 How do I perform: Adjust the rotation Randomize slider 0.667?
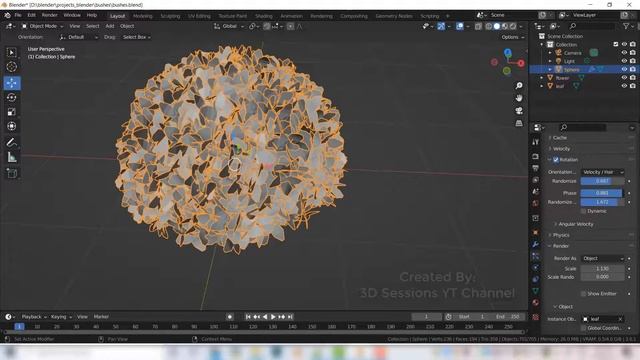click(602, 181)
